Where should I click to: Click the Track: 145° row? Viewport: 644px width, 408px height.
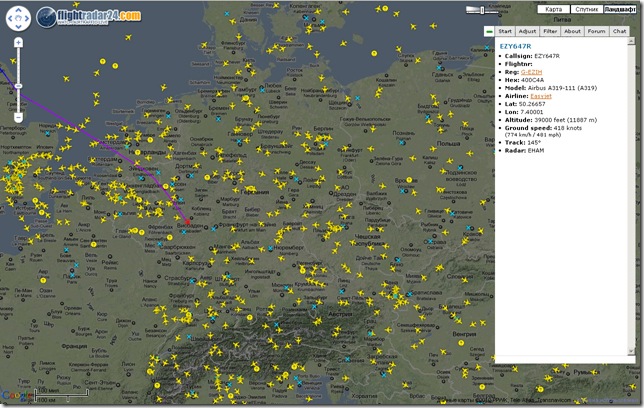click(x=522, y=143)
